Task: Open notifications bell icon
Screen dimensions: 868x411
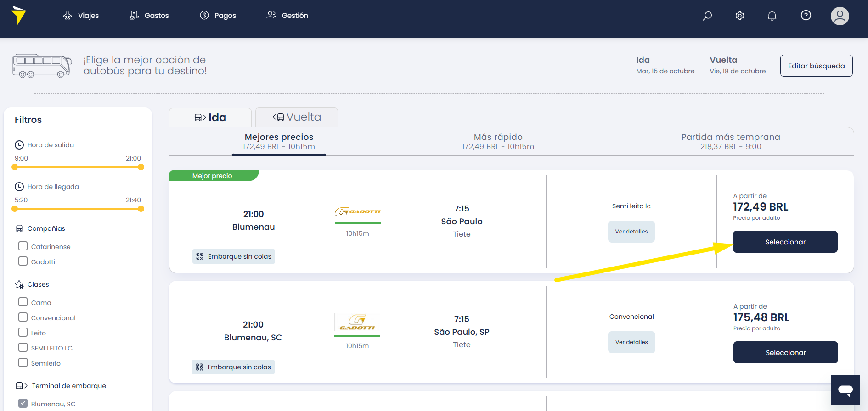Action: 772,16
